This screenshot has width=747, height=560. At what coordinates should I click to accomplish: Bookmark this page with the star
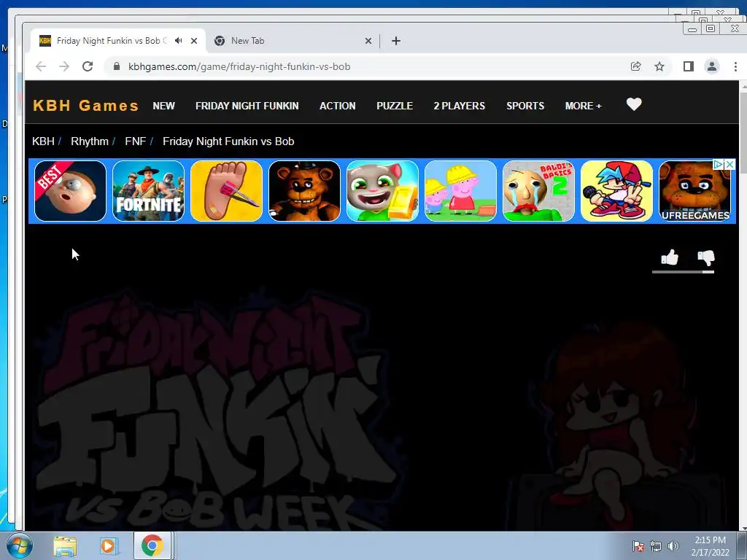(659, 66)
